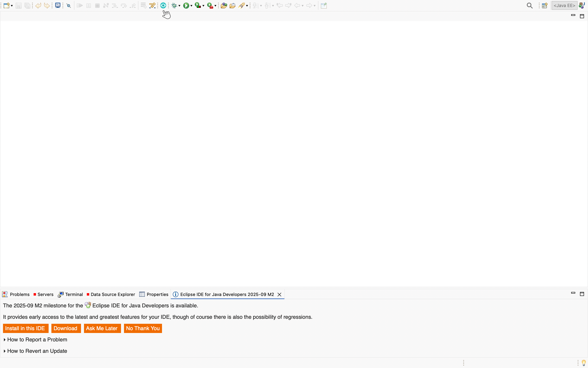Open the Debug dropdown arrow

pyautogui.click(x=179, y=6)
